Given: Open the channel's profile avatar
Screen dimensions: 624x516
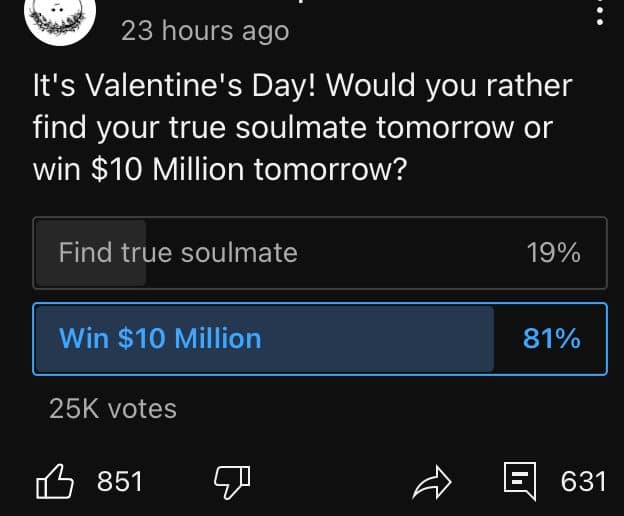Looking at the screenshot, I should 59,16.
